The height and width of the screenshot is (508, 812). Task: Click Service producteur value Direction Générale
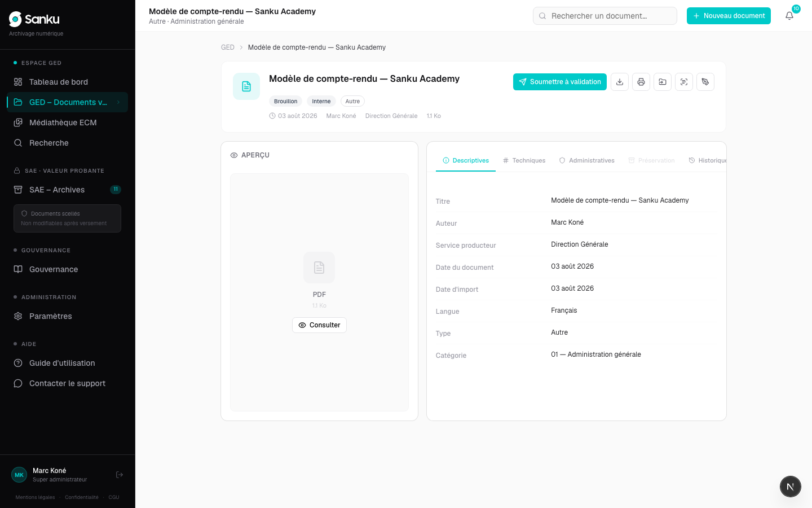[580, 244]
